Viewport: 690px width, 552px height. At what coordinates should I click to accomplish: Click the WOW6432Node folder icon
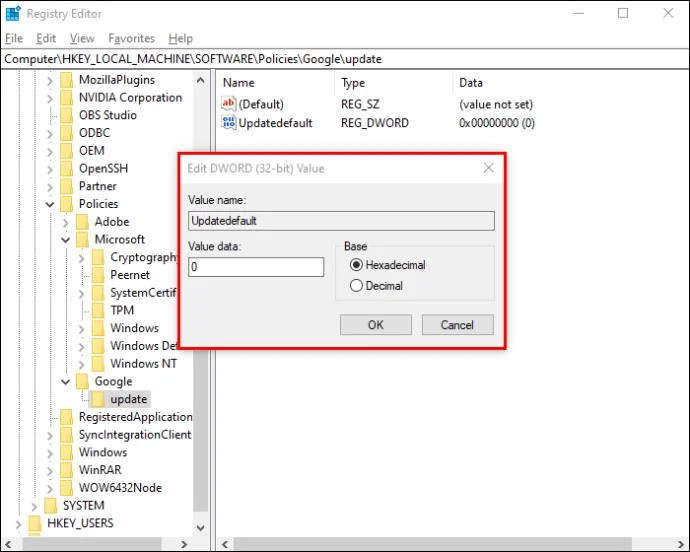click(66, 488)
